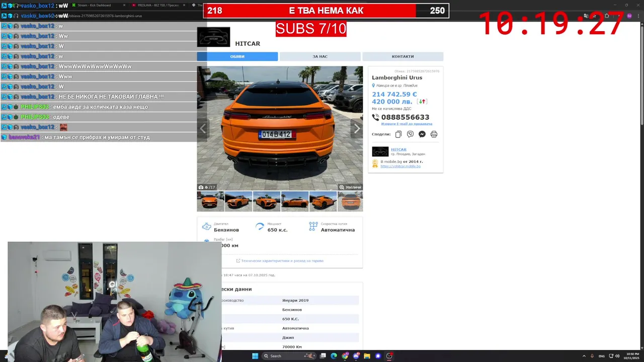Click the Януари 2019 production date value

295,300
